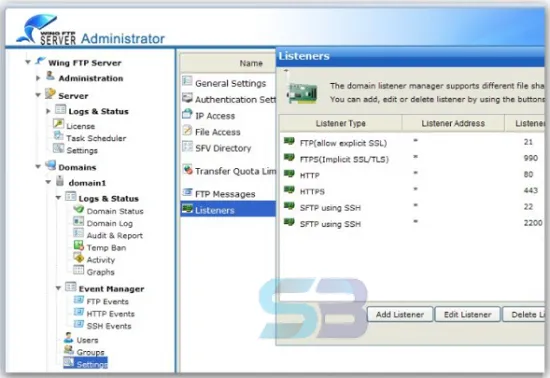
Task: Collapse the Server node
Action: point(38,95)
